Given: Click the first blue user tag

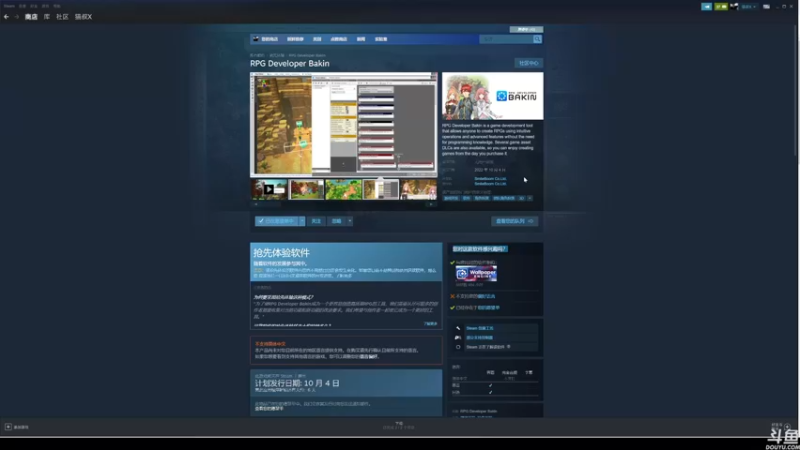Looking at the screenshot, I should (x=451, y=198).
